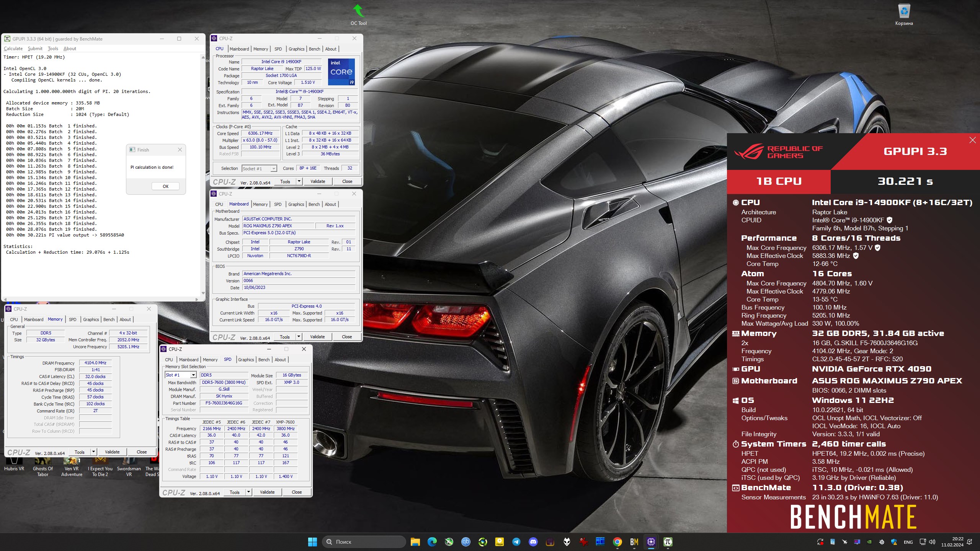This screenshot has height=551, width=980.
Task: Click Validate in the CPU tab window
Action: coord(318,181)
